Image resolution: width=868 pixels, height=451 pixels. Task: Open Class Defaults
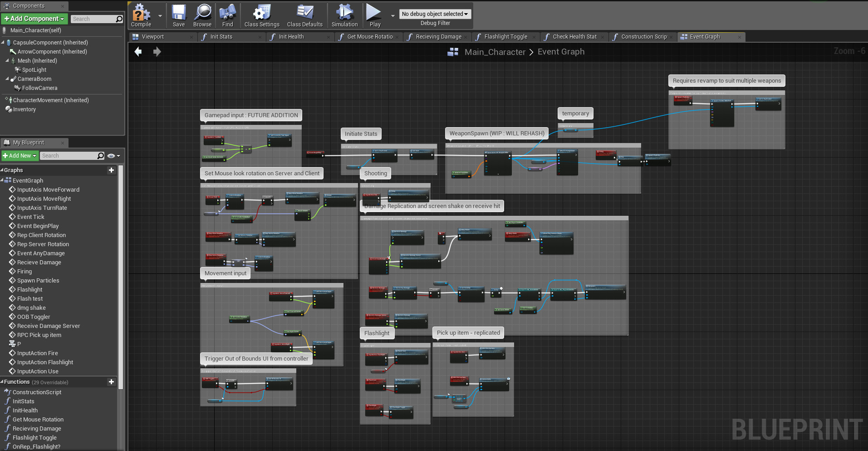click(304, 15)
